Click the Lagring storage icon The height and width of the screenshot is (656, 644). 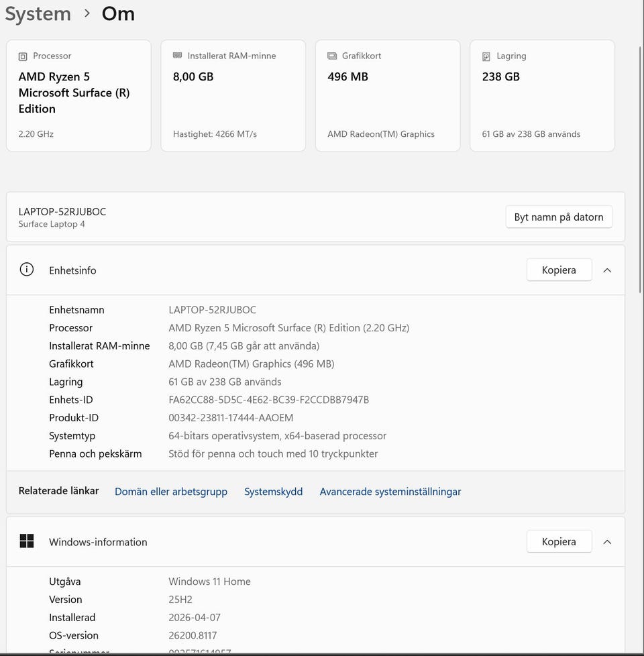[486, 56]
